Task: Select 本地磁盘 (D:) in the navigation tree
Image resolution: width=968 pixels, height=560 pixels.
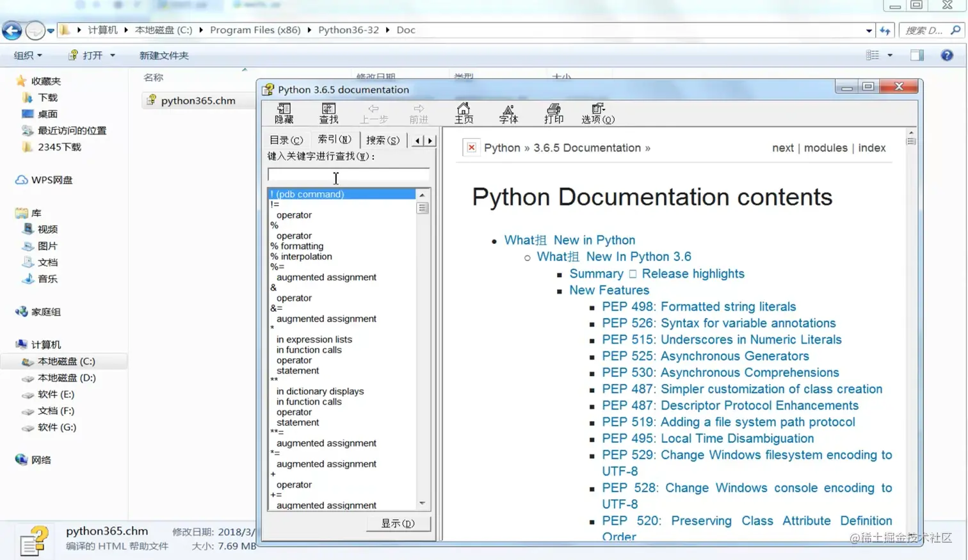Action: coord(67,378)
